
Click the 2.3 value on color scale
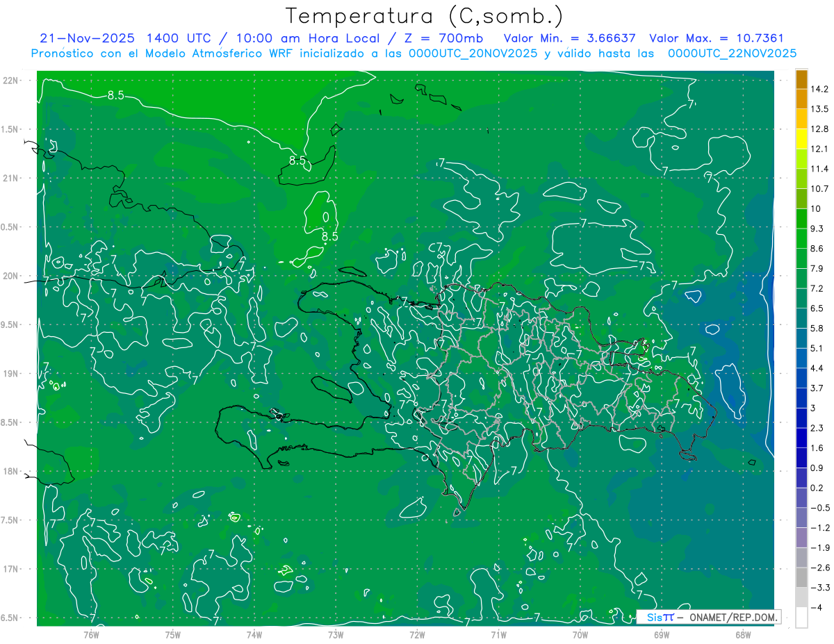pos(817,428)
